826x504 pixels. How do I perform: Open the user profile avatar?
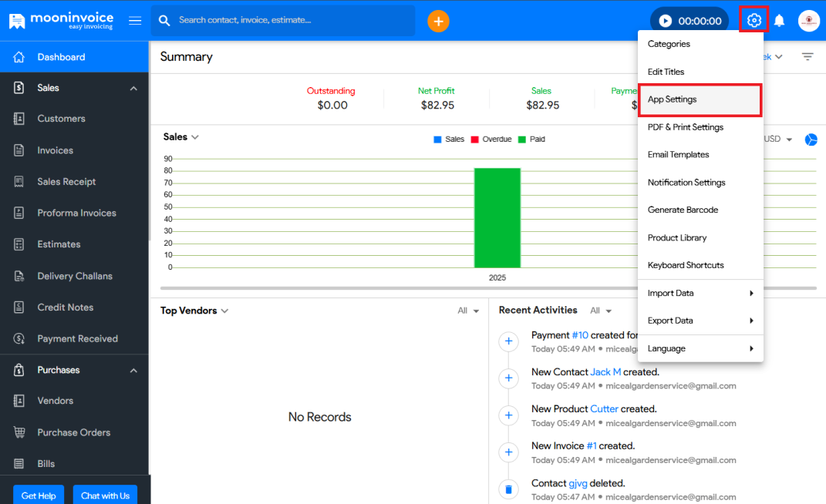point(808,21)
